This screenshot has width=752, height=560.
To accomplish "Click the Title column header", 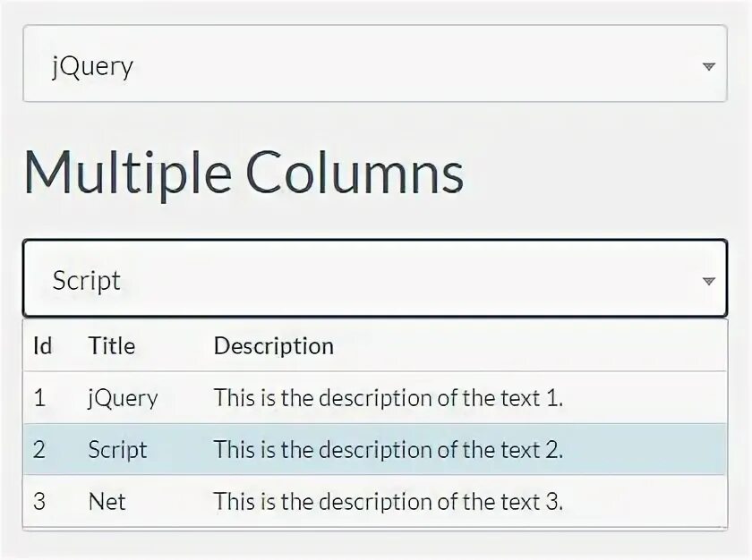I will (x=112, y=346).
